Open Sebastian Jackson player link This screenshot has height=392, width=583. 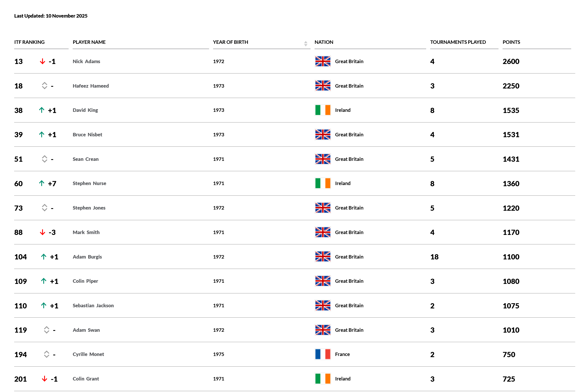tap(93, 306)
